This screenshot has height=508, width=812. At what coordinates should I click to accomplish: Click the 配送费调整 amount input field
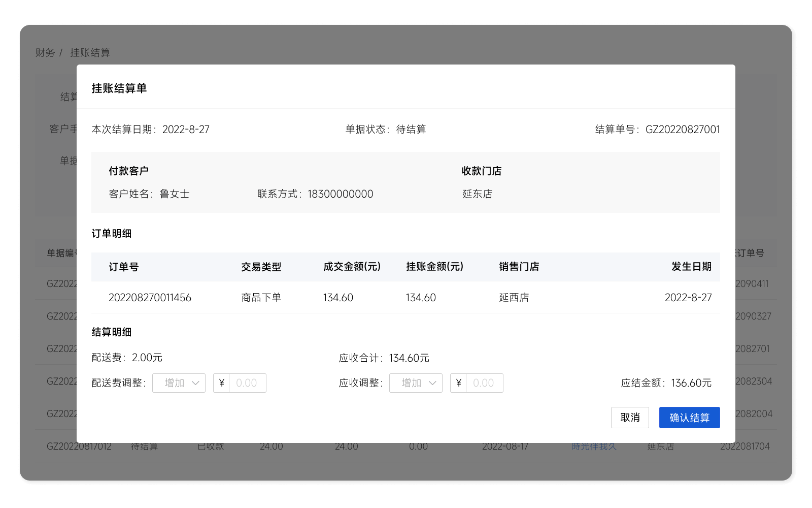point(247,383)
